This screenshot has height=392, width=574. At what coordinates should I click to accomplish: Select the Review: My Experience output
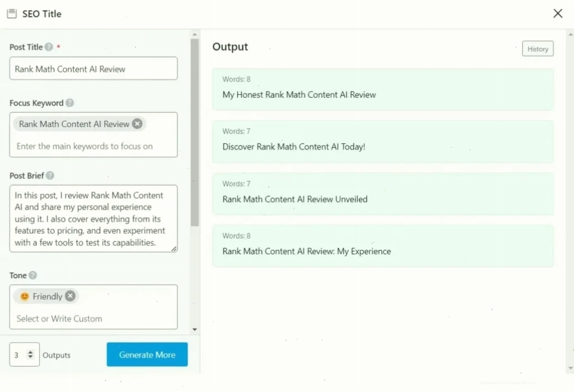(383, 246)
